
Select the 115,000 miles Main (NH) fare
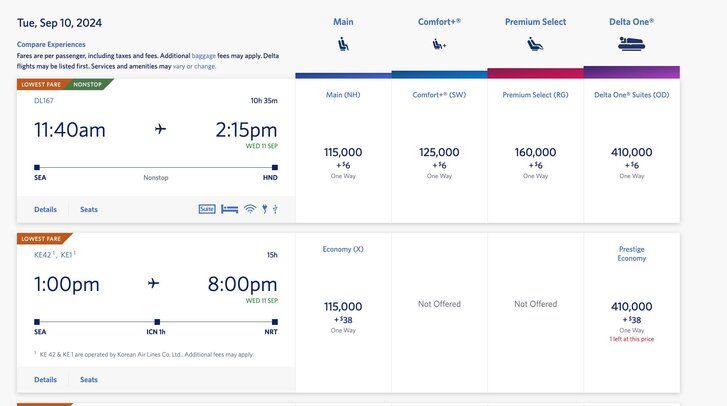[x=343, y=158]
